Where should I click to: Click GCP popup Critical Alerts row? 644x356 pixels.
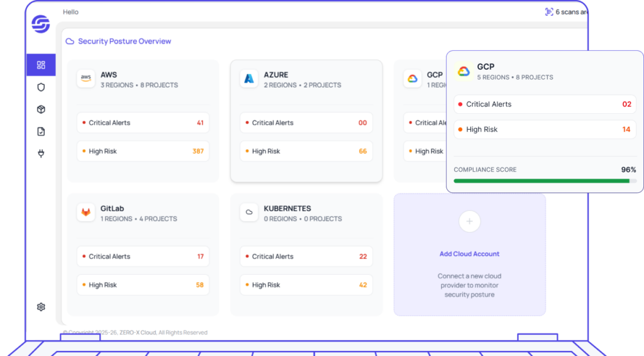point(545,104)
